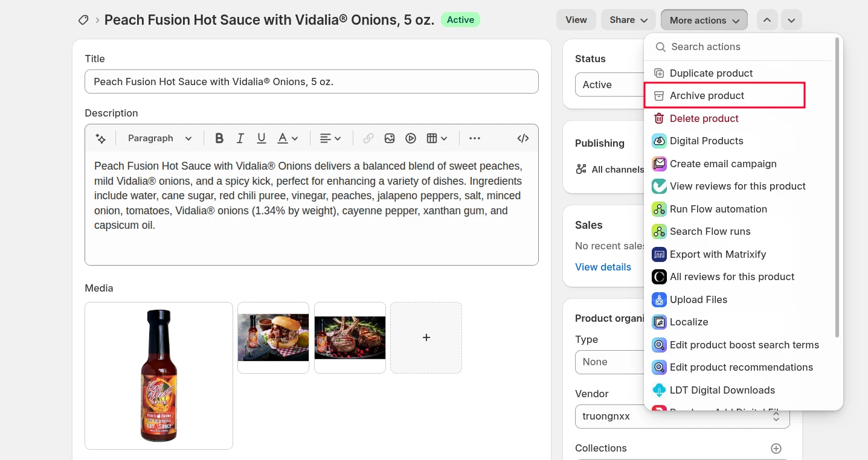Click the Digital Products app icon
868x460 pixels.
[x=659, y=141]
